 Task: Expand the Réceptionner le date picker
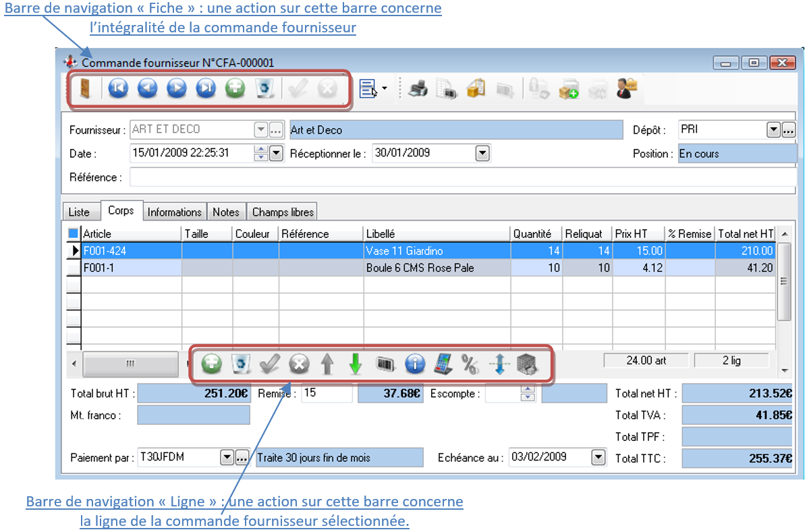[482, 153]
